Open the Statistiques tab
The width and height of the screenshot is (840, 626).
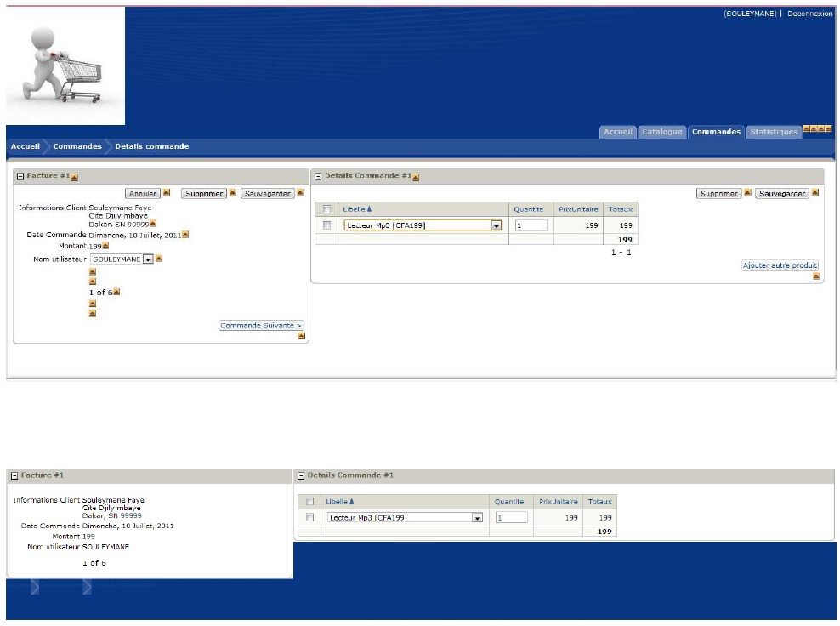773,132
